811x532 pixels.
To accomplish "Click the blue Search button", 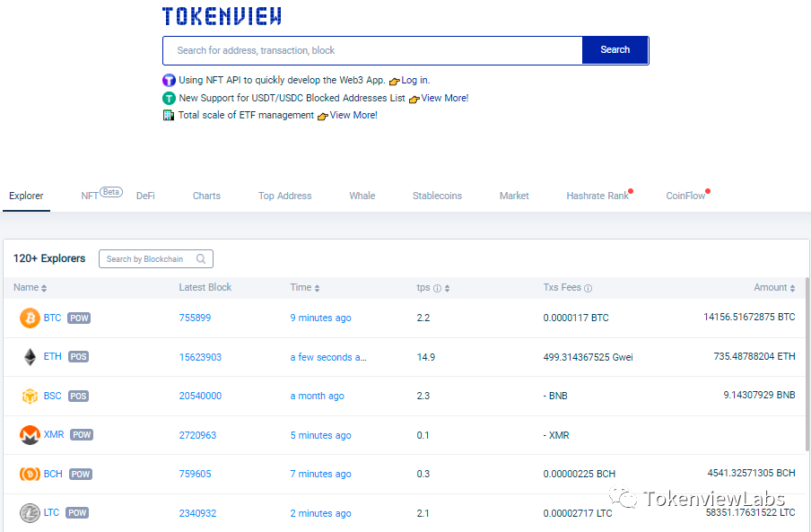I will (x=615, y=50).
